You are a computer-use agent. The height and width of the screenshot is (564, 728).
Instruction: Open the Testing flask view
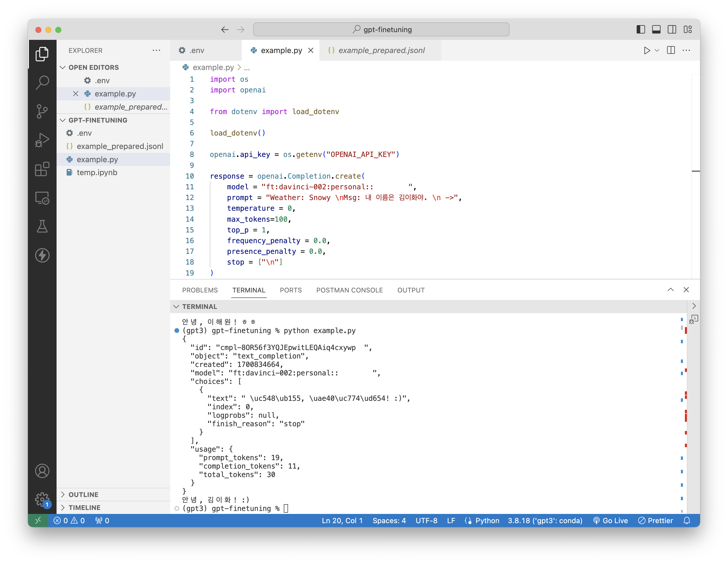pos(42,226)
